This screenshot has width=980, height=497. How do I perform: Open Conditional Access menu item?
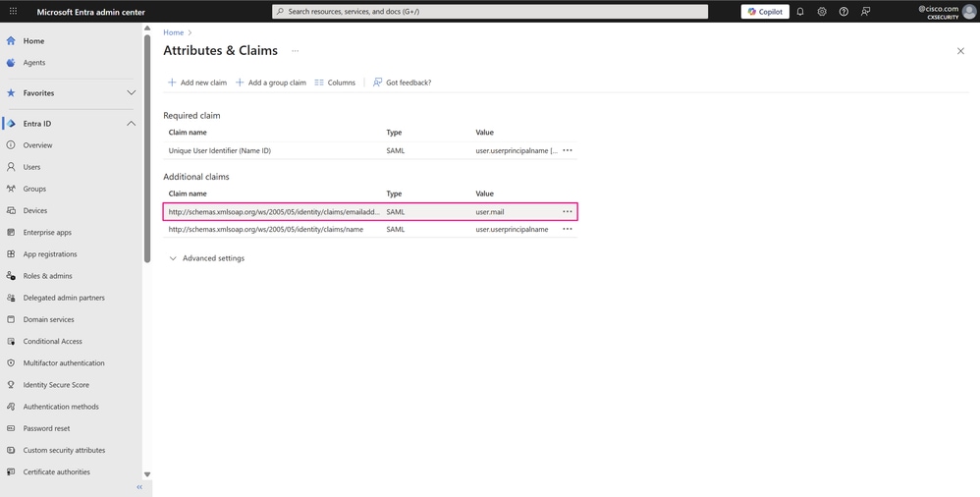(x=52, y=342)
